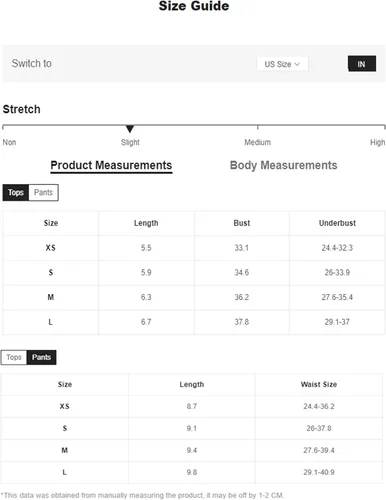Click the M row bust value 36.2
This screenshot has width=386, height=500.
242,297
